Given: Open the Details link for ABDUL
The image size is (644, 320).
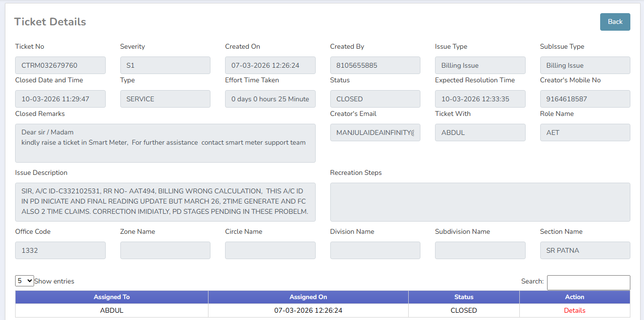Looking at the screenshot, I should 574,310.
